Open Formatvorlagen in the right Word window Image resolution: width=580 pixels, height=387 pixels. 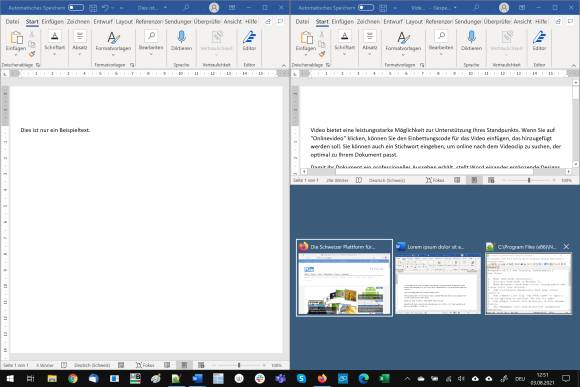tap(403, 41)
